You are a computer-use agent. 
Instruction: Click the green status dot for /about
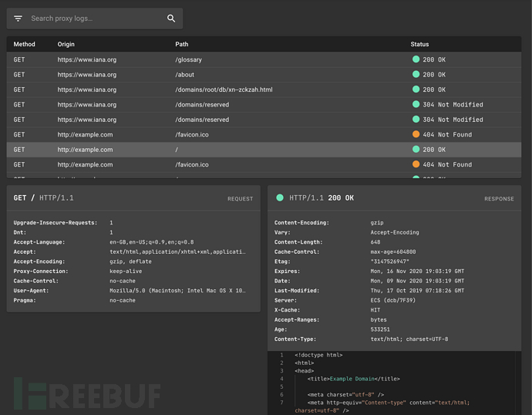pyautogui.click(x=416, y=74)
